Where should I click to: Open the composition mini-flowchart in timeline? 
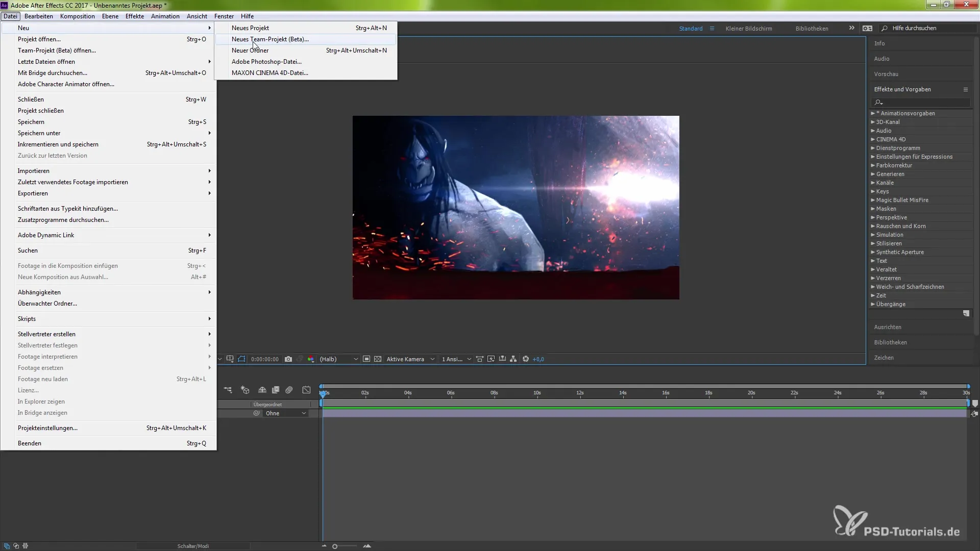(228, 390)
